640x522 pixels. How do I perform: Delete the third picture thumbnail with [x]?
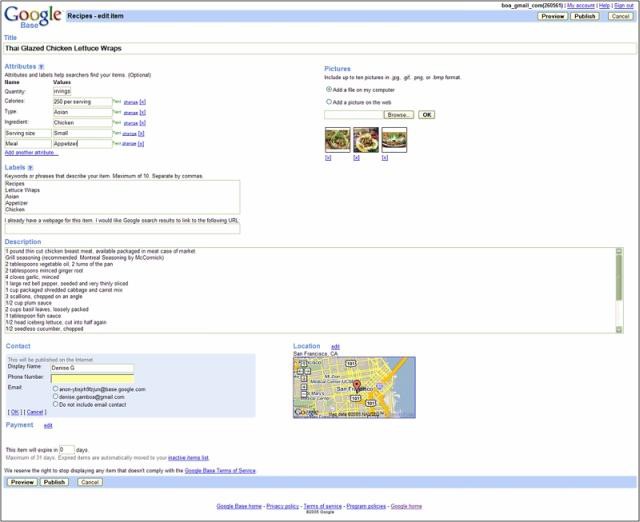pyautogui.click(x=385, y=158)
